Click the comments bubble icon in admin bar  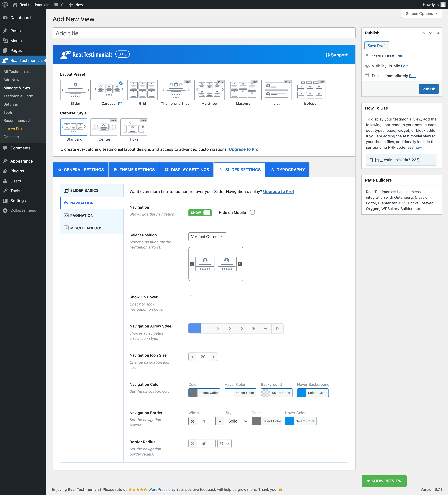56,5
